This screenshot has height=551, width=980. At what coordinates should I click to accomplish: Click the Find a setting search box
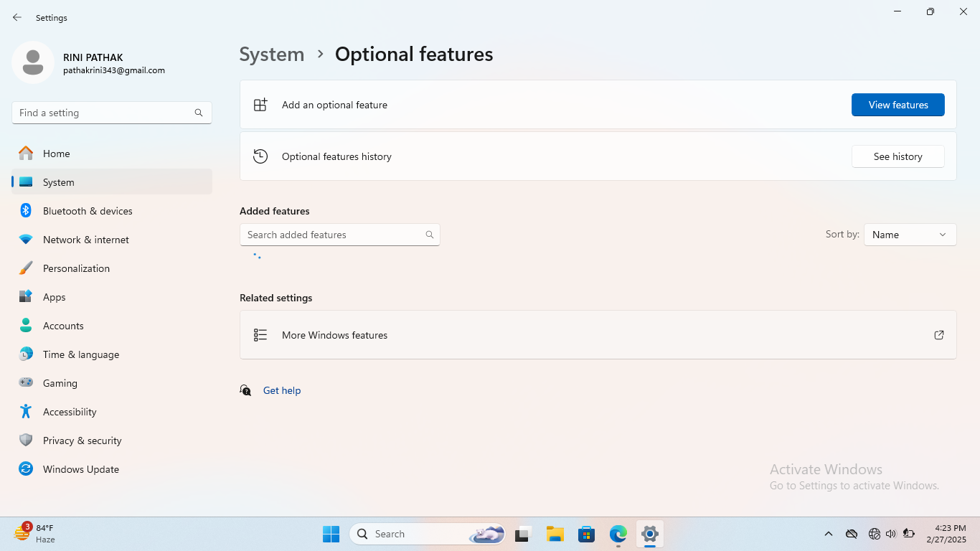104,113
